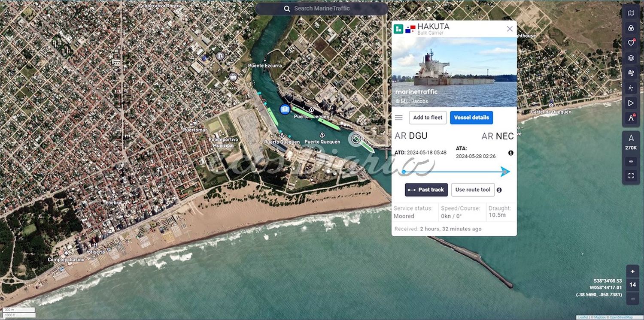Start playback with the play triangle icon
The image size is (644, 320).
coord(631,103)
